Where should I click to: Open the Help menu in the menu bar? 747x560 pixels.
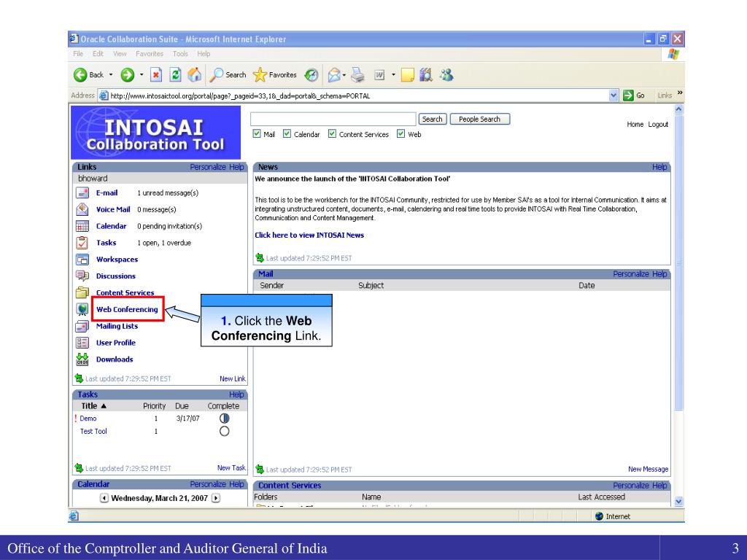tap(204, 54)
